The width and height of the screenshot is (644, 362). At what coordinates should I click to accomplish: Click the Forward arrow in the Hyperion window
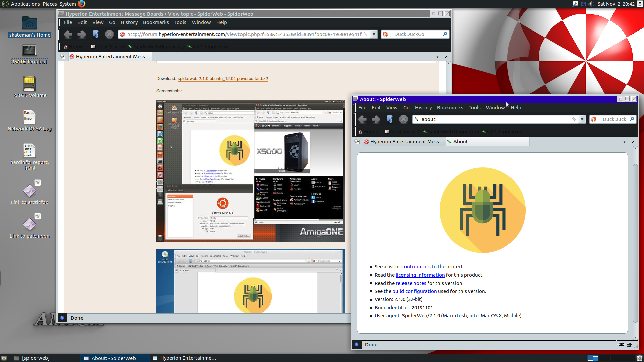(82, 34)
